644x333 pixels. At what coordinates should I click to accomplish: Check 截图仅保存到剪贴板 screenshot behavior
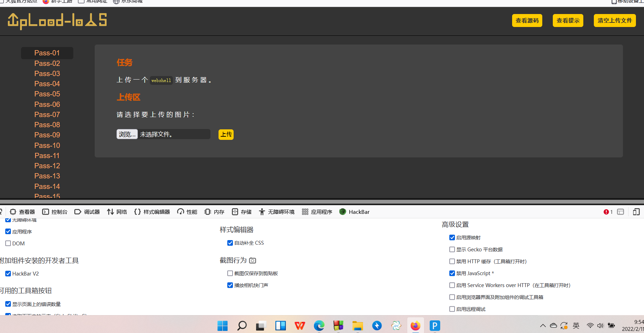click(230, 273)
